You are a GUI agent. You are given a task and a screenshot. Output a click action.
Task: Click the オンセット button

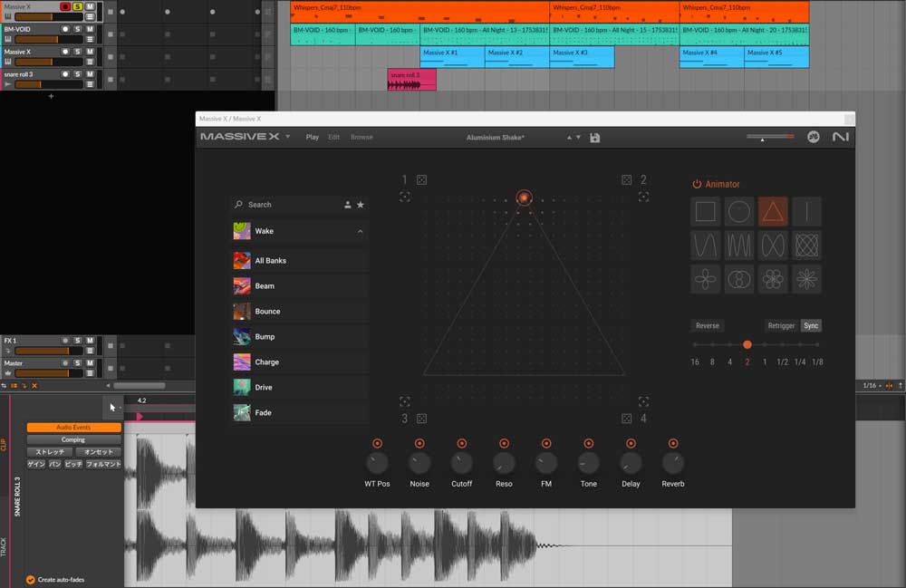tap(98, 452)
